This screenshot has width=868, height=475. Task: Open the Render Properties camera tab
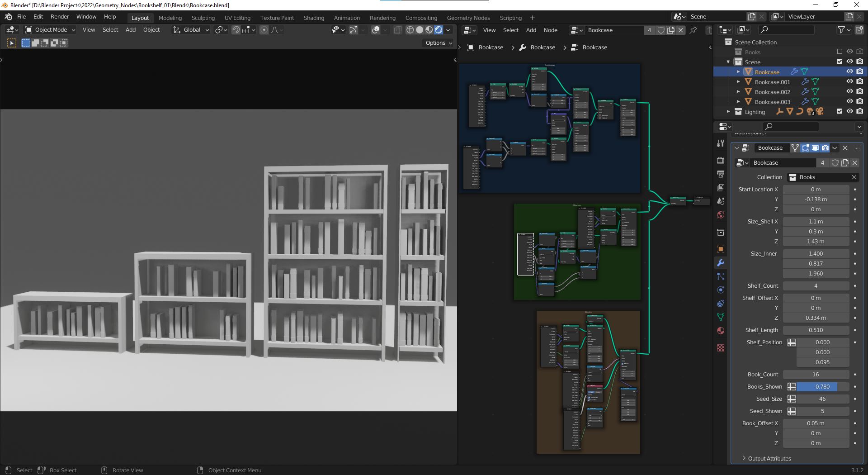click(720, 160)
